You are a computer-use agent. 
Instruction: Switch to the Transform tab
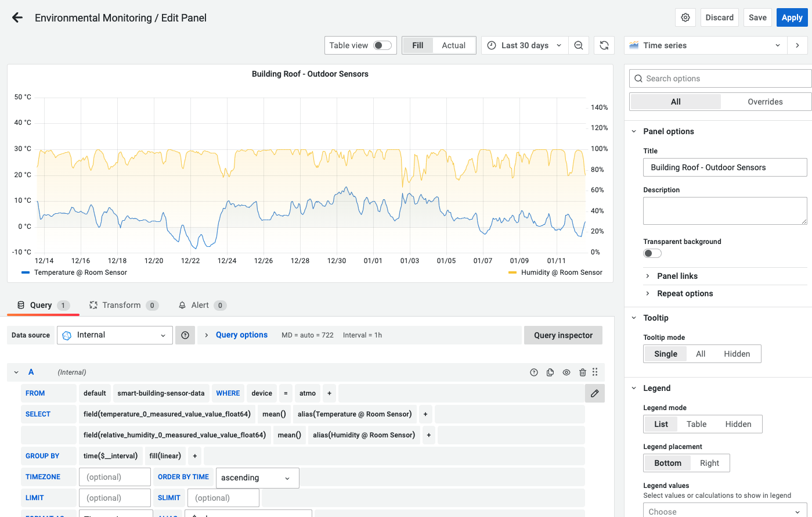coord(121,305)
